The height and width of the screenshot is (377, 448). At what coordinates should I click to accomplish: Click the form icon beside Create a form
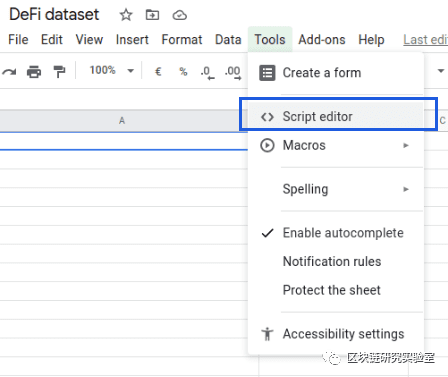[x=267, y=73]
